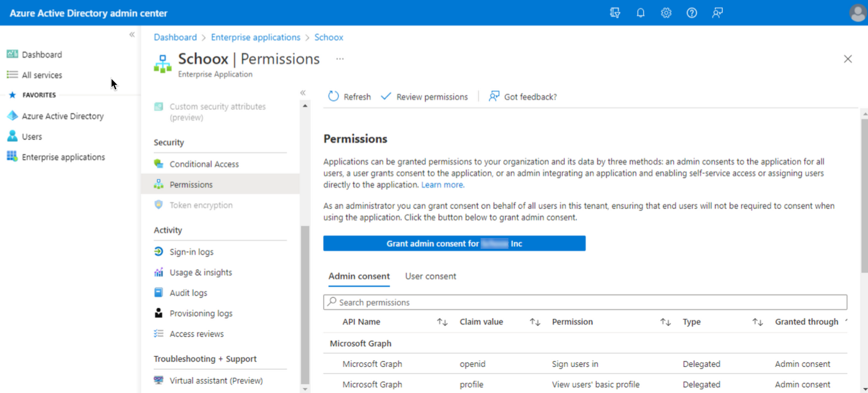Click the Virtual assistant icon

pos(158,381)
